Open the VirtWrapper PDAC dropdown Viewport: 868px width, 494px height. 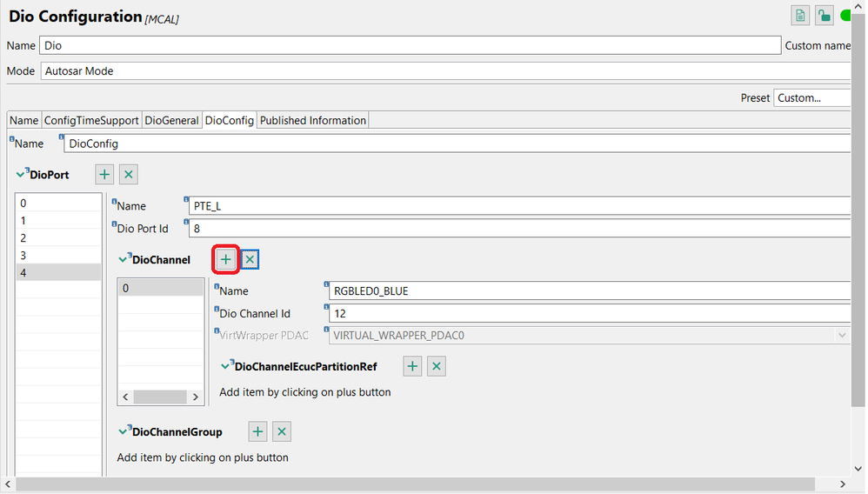(842, 335)
